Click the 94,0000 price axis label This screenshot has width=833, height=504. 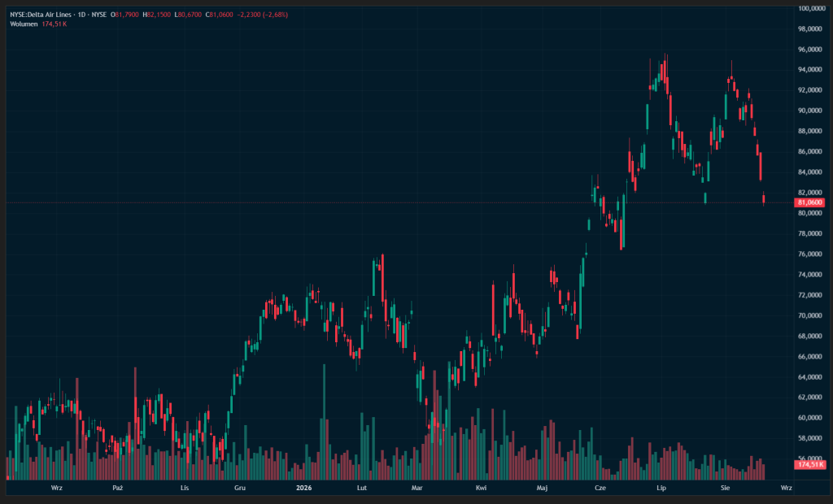pos(811,70)
